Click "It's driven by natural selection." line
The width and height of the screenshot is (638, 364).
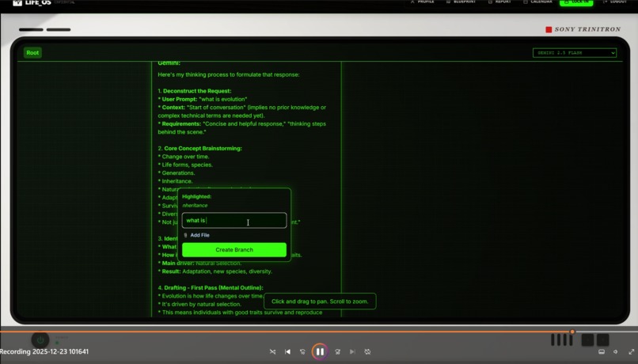click(x=201, y=304)
